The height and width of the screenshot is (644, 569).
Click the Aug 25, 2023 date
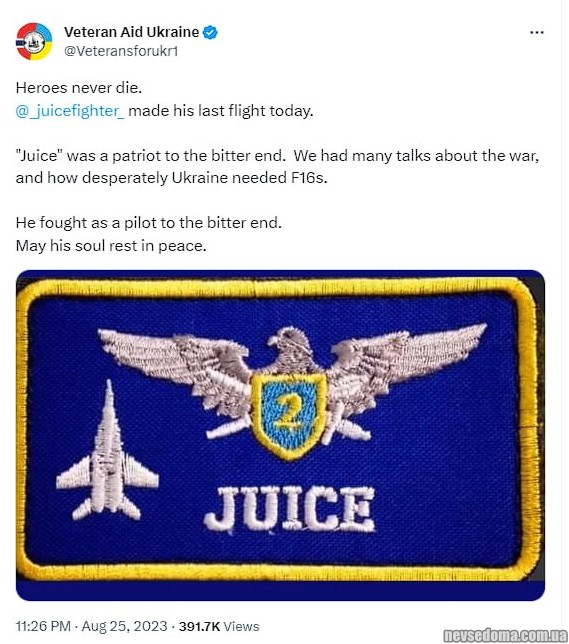(x=124, y=626)
